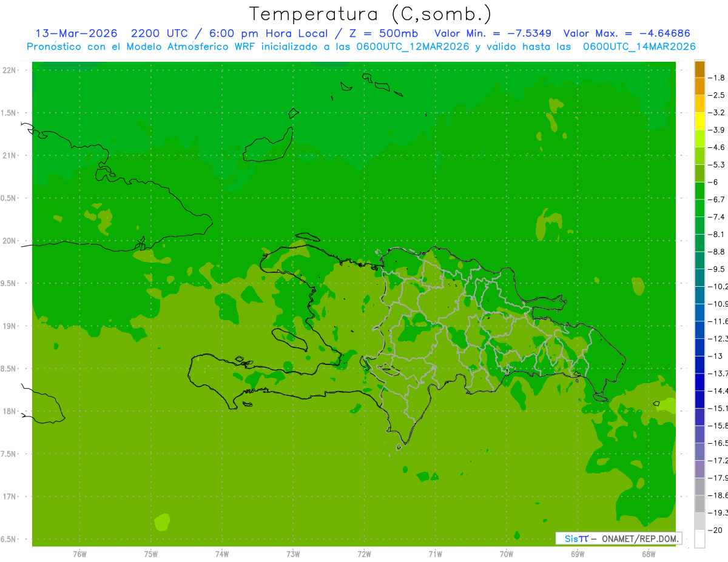Click the '-3.9' colorbar label
The height and width of the screenshot is (562, 728).
tap(716, 130)
